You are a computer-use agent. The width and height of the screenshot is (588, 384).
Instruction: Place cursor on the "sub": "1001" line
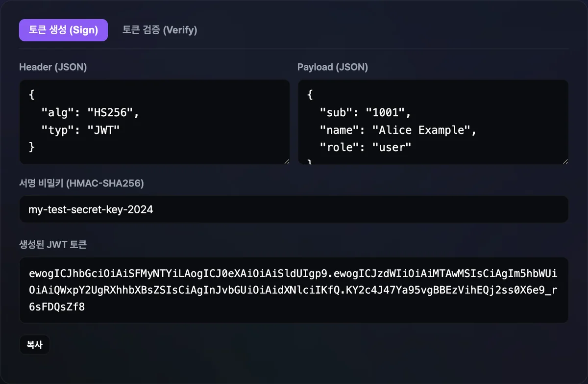click(x=365, y=113)
